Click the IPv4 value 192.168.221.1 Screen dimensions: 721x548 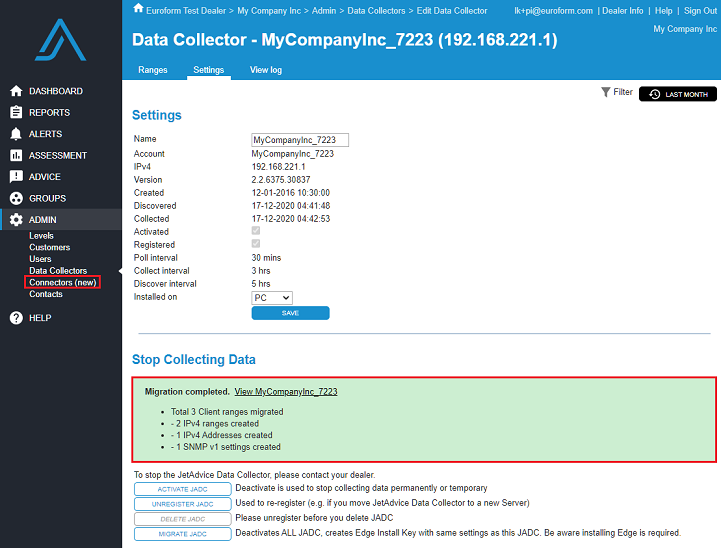point(278,167)
